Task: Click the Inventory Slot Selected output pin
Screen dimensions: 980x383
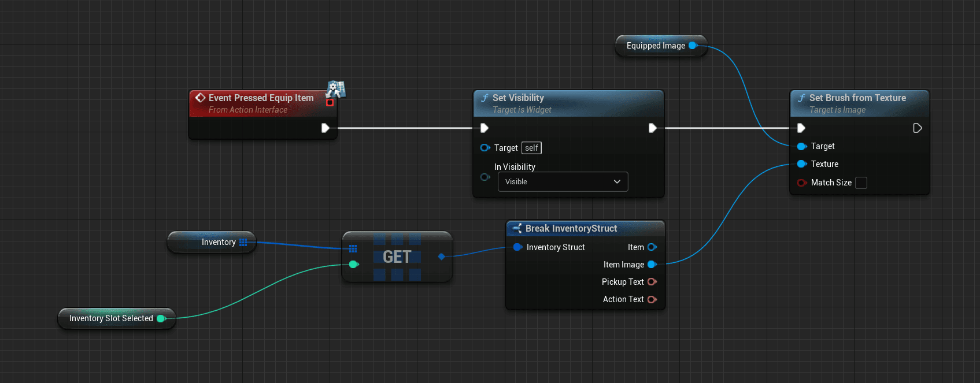Action: point(161,318)
